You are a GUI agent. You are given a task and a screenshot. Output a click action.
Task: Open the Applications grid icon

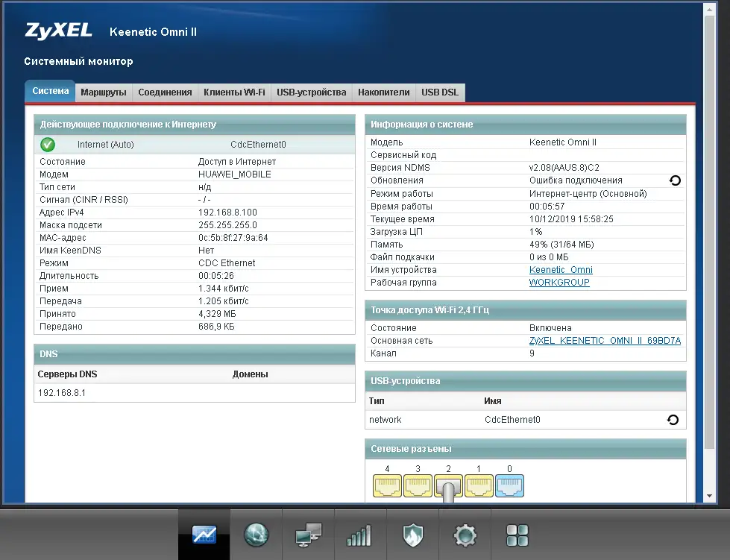coord(517,535)
